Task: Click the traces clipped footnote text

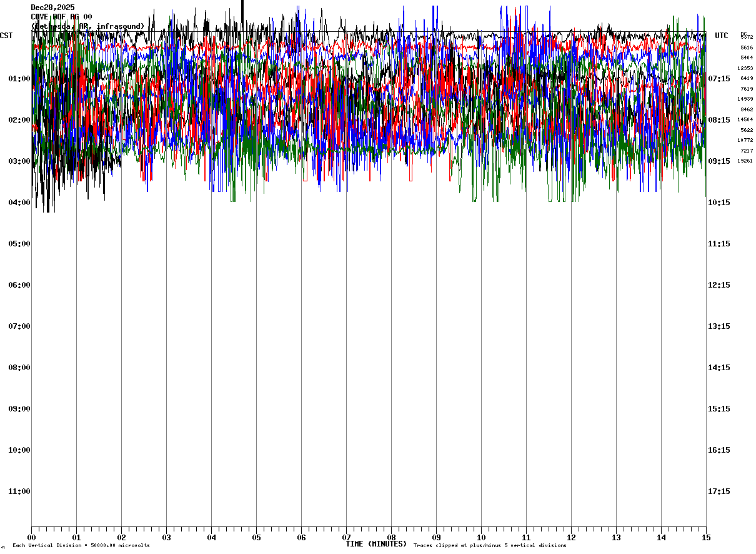Action: point(490,546)
